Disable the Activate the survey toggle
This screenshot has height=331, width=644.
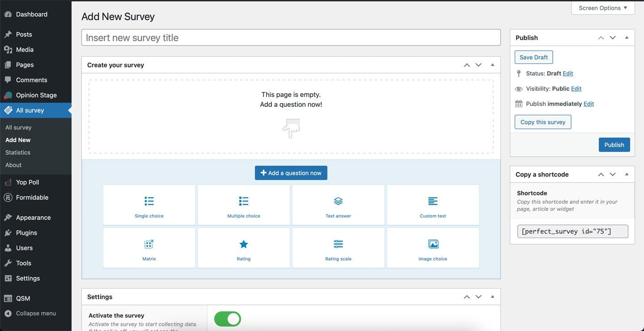[x=227, y=318]
